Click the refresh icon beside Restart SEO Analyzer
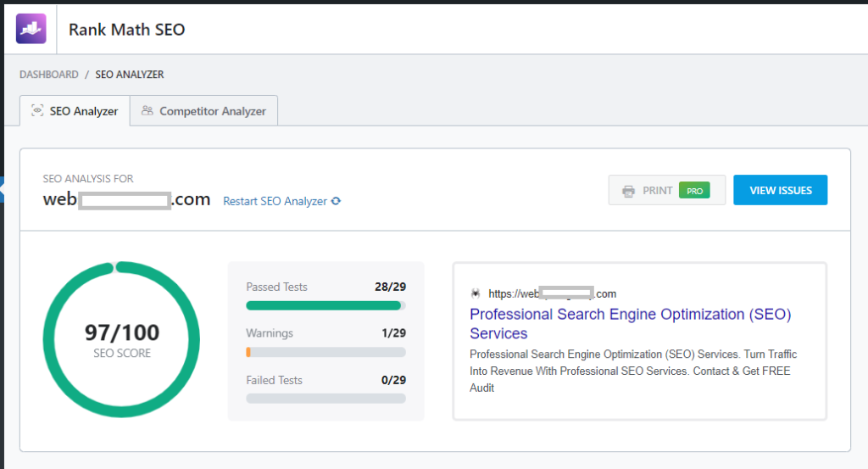Viewport: 868px width, 469px height. (336, 201)
